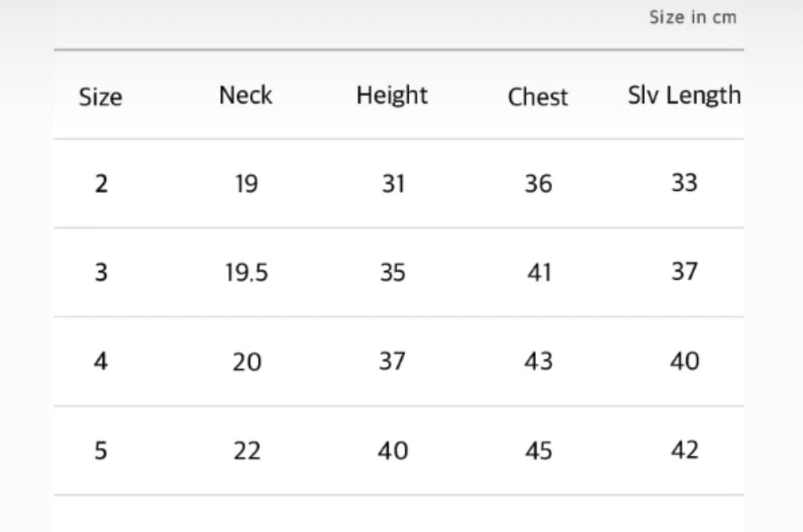
Task: Click the Chest column header
Action: coord(537,97)
